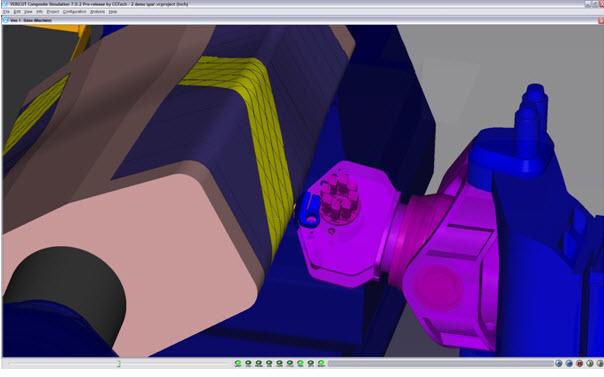Open the View menu
The height and width of the screenshot is (377, 604).
(28, 12)
